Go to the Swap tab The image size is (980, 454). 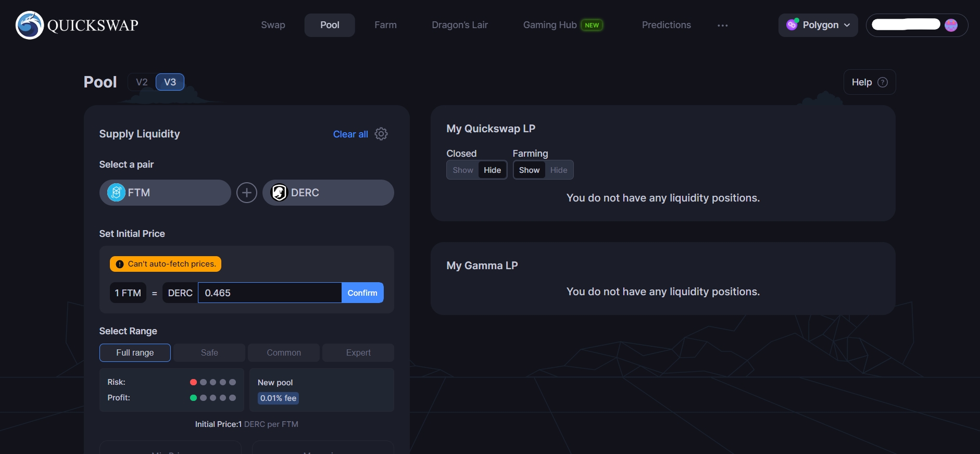pos(273,25)
